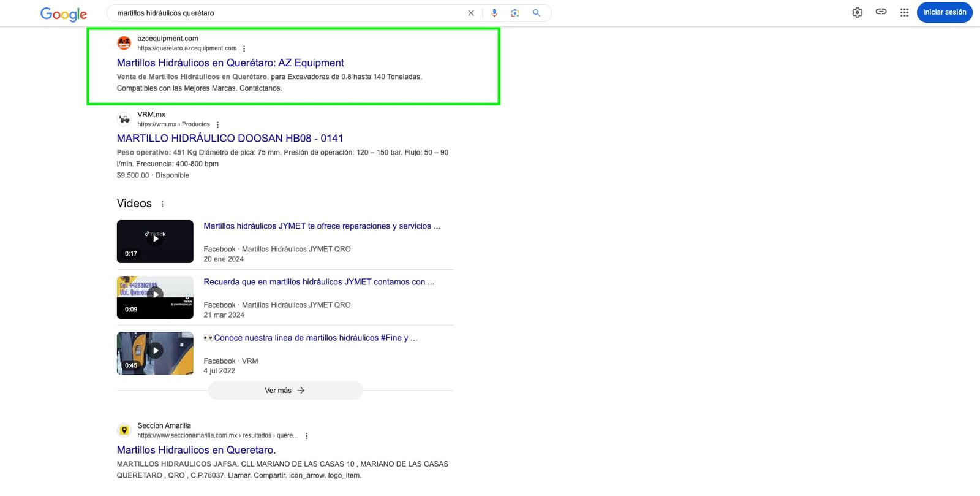Open Martillos Hidráulicos en Querétaro: AZ Equipment
The image size is (980, 496).
click(x=230, y=63)
